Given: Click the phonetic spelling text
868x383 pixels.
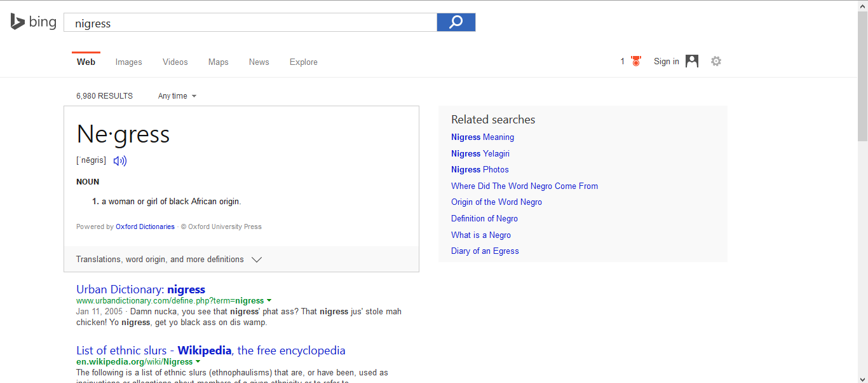Looking at the screenshot, I should (92, 160).
